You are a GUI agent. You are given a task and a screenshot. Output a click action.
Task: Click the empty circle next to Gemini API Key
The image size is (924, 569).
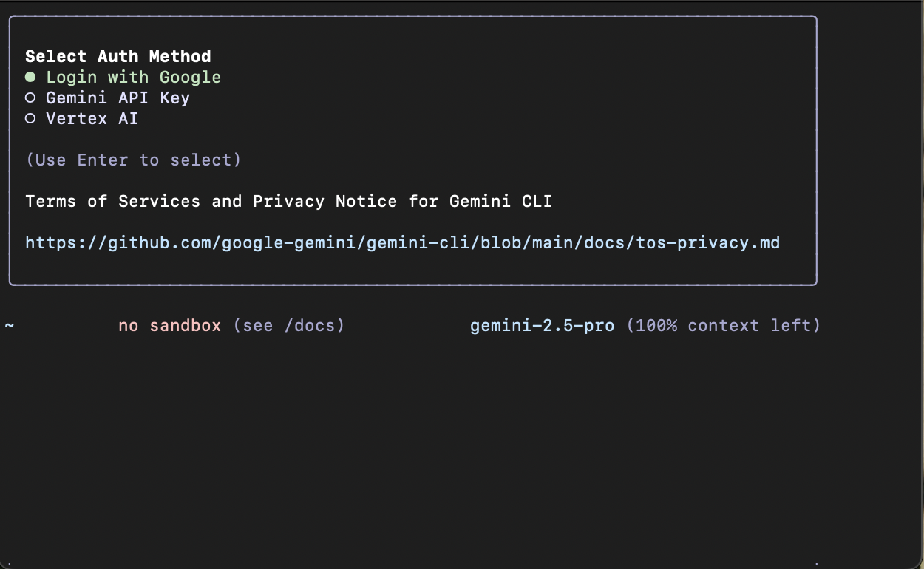tap(30, 97)
